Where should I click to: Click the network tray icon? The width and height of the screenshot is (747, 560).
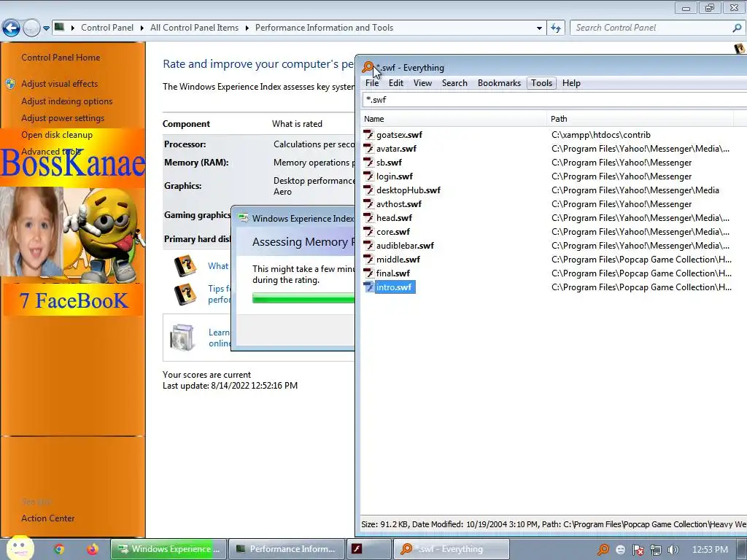click(656, 550)
